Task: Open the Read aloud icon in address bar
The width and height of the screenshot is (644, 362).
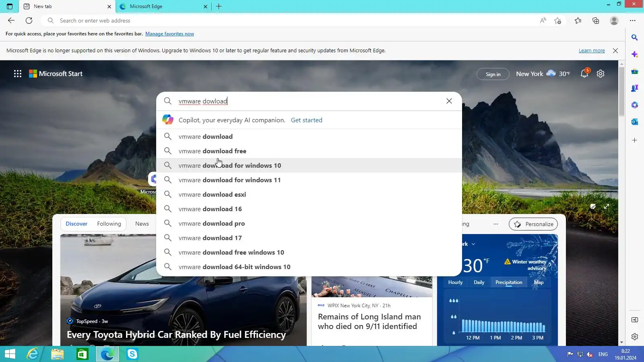Action: [x=543, y=21]
